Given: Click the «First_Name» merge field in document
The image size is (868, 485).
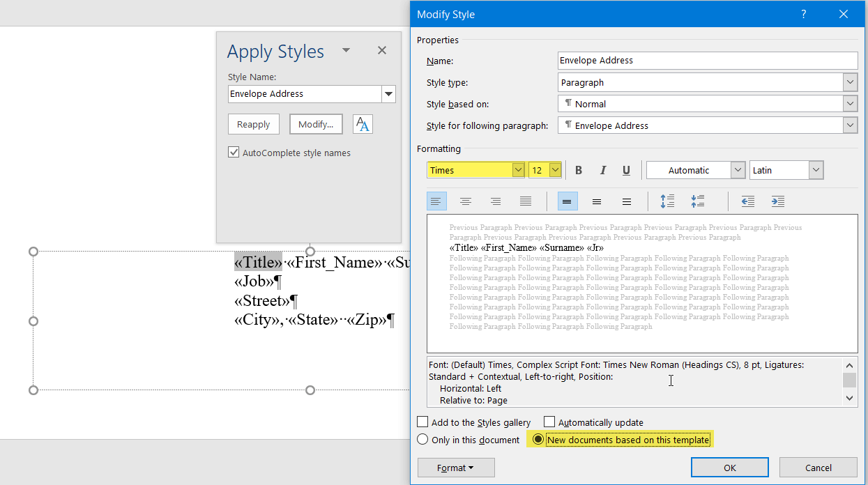Looking at the screenshot, I should click(x=335, y=262).
